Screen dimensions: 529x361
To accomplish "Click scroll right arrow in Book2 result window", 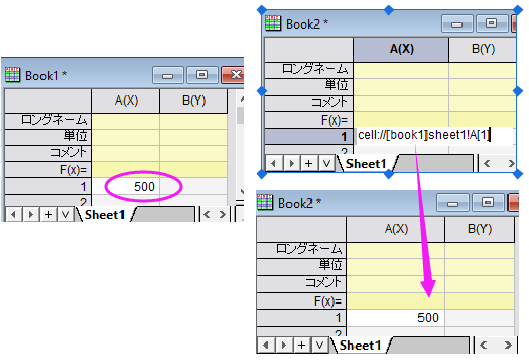I will coord(508,345).
